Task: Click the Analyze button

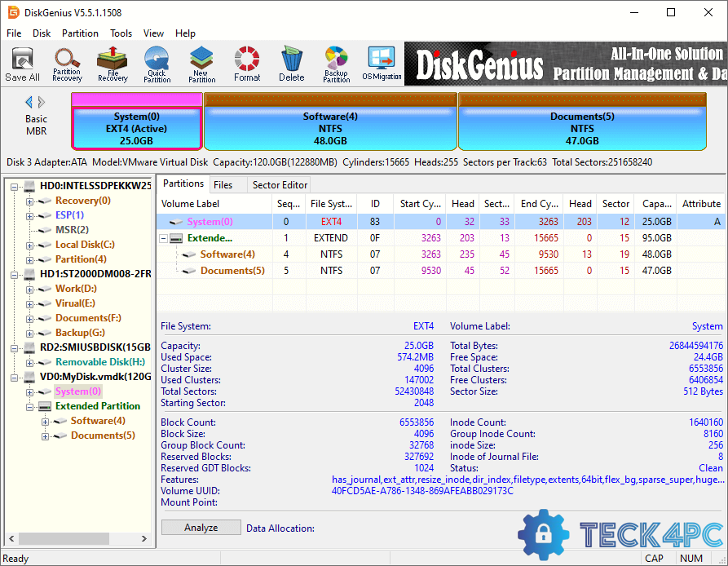Action: pos(201,528)
